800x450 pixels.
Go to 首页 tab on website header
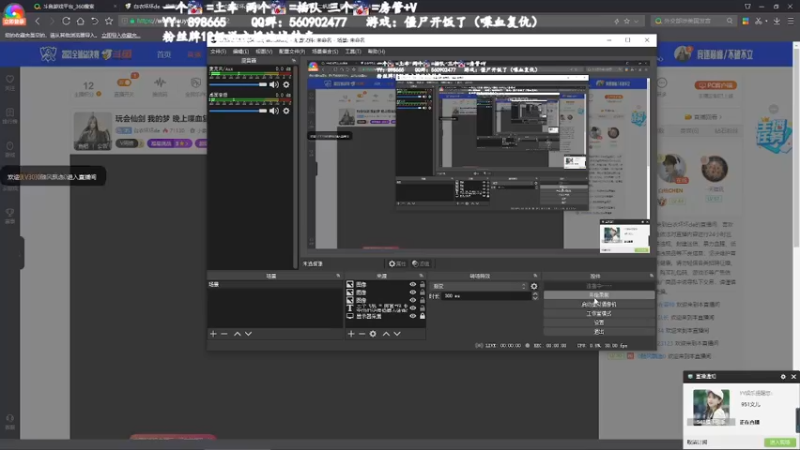coord(164,55)
